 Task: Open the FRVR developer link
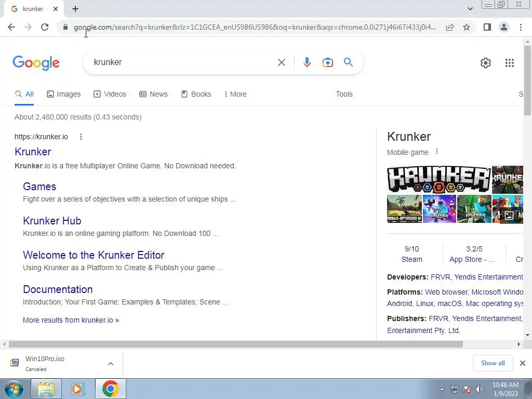point(440,277)
